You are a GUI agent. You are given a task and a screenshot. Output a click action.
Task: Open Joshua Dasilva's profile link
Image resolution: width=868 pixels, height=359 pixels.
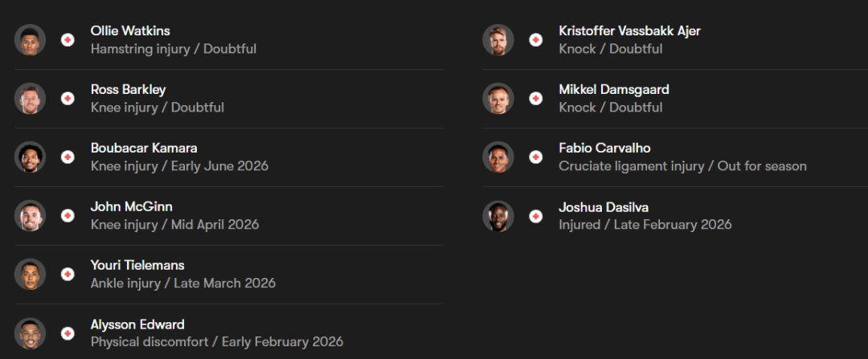(604, 207)
